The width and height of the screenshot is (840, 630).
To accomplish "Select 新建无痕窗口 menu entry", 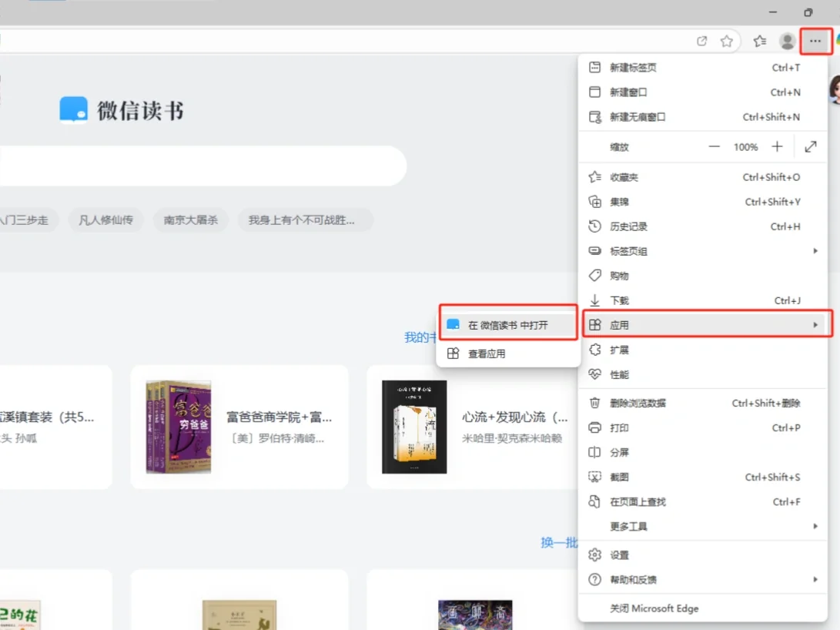I will pyautogui.click(x=703, y=117).
